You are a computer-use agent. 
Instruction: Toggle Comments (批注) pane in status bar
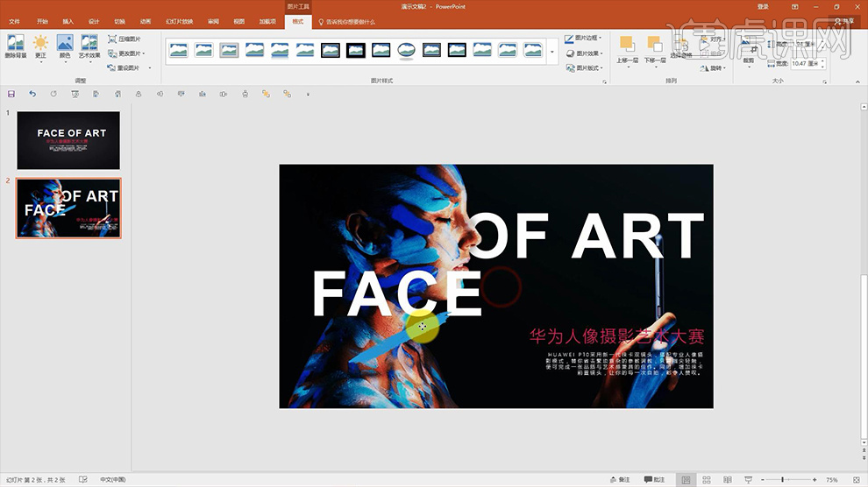(x=654, y=480)
